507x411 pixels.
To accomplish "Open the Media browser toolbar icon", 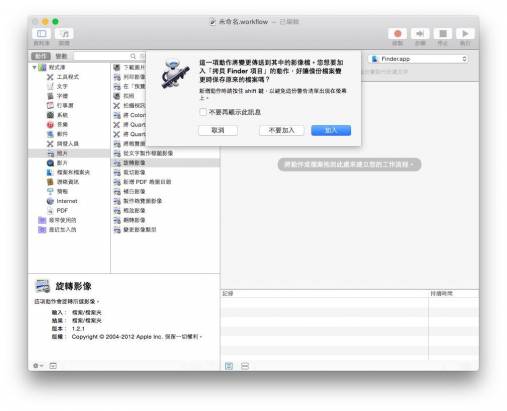I will pyautogui.click(x=64, y=34).
